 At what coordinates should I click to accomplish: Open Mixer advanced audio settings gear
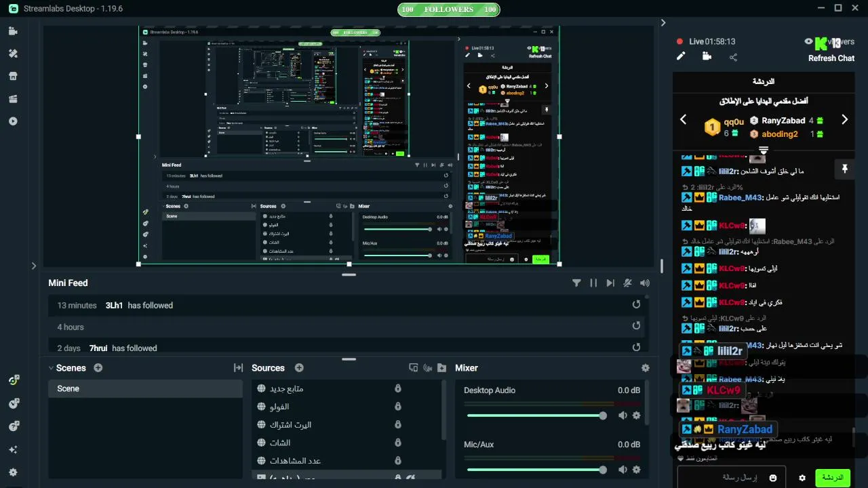(x=646, y=368)
